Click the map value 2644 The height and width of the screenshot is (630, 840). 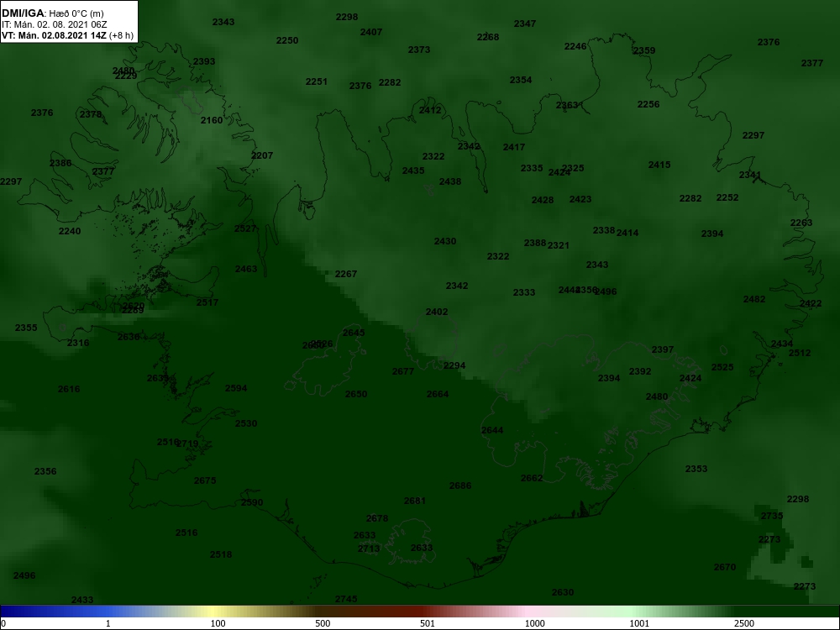pos(492,431)
